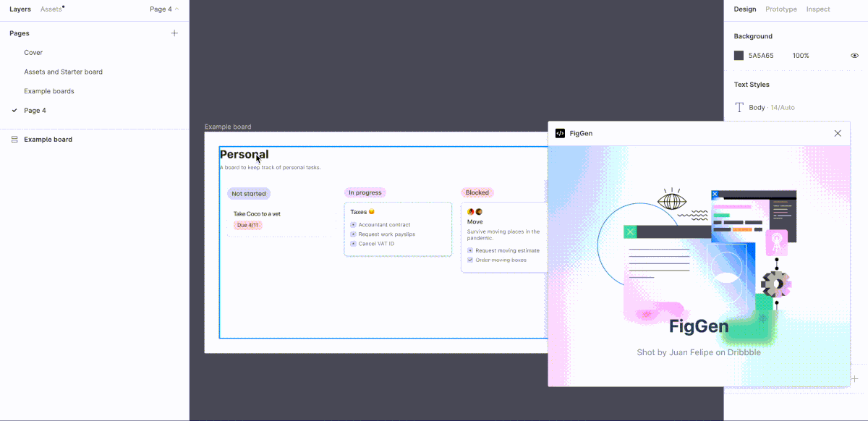Click the 5A5A65 hex value field

click(x=761, y=56)
